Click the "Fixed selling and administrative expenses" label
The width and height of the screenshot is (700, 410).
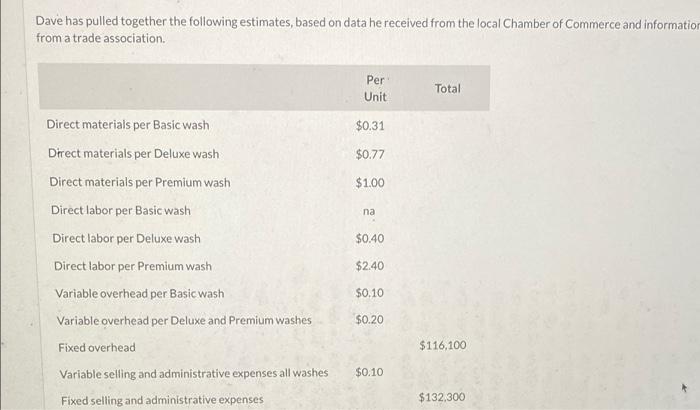(x=162, y=400)
